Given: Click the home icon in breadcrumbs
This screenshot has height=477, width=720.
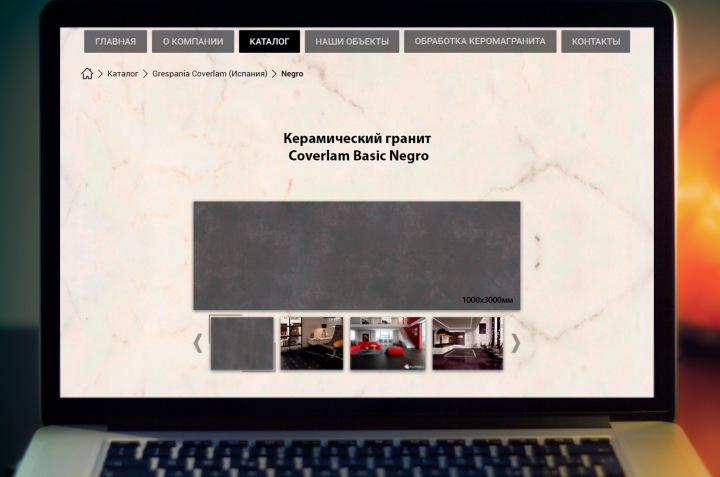Looking at the screenshot, I should (x=87, y=73).
